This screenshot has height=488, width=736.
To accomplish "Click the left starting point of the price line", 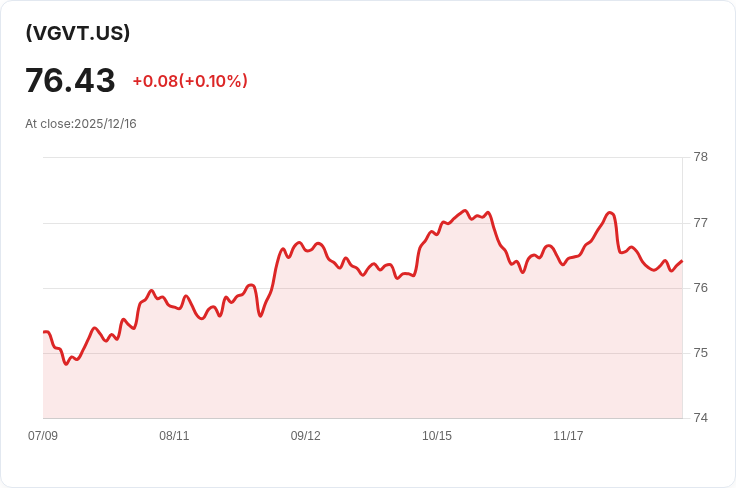I will pyautogui.click(x=44, y=332).
